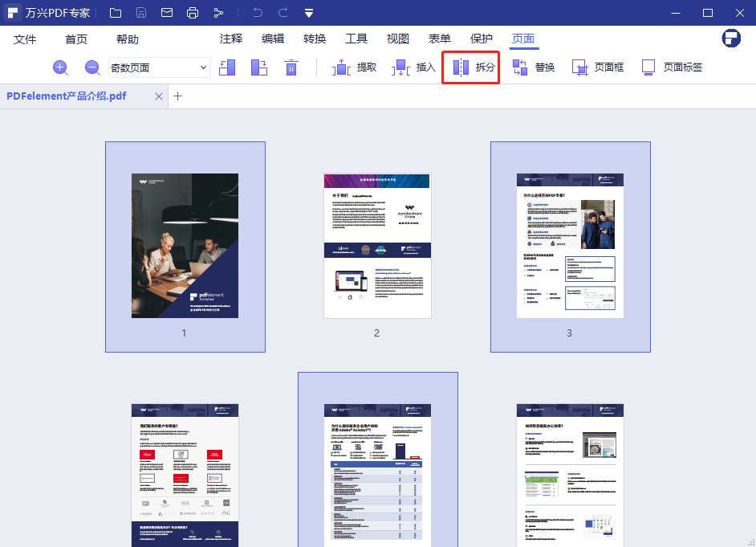The image size is (756, 547).
Task: Rotate selected pages counterclockwise
Action: pyautogui.click(x=227, y=68)
